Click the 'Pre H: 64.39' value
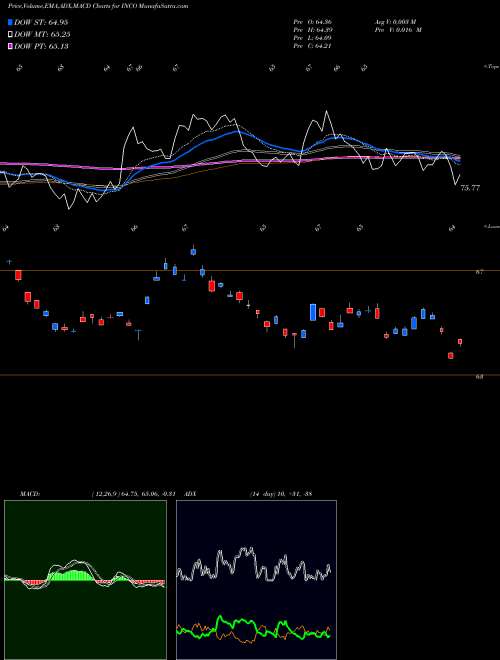 click(313, 30)
